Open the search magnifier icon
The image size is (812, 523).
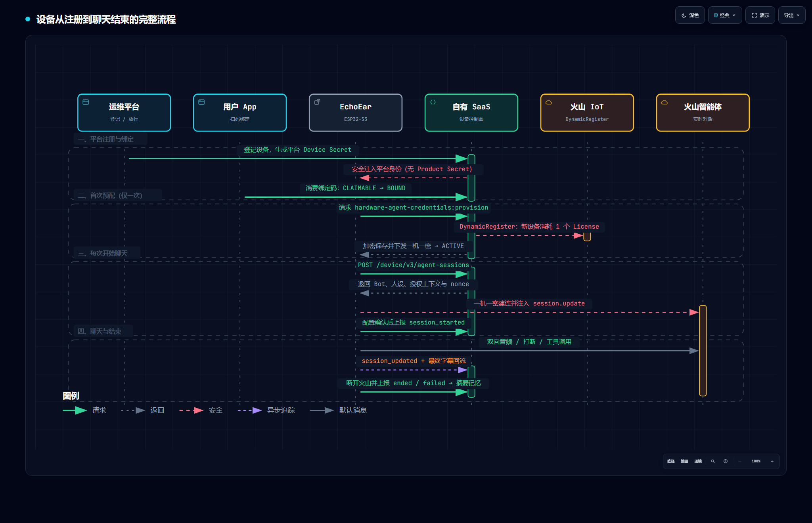click(x=713, y=461)
